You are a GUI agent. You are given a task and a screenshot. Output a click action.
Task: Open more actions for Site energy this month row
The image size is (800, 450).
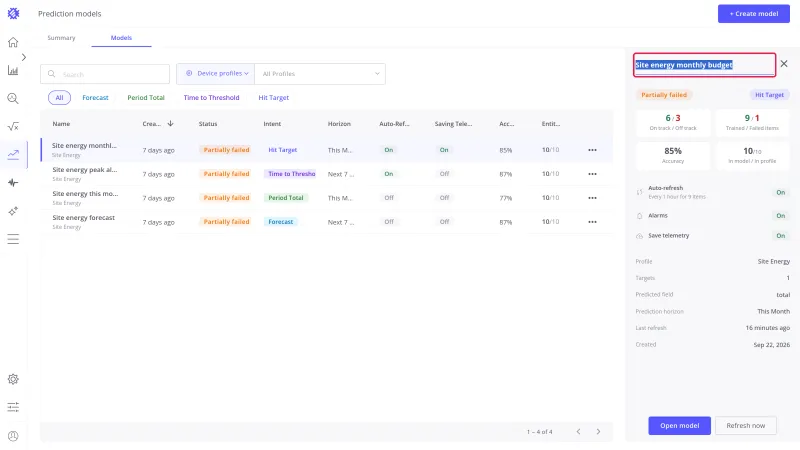592,198
